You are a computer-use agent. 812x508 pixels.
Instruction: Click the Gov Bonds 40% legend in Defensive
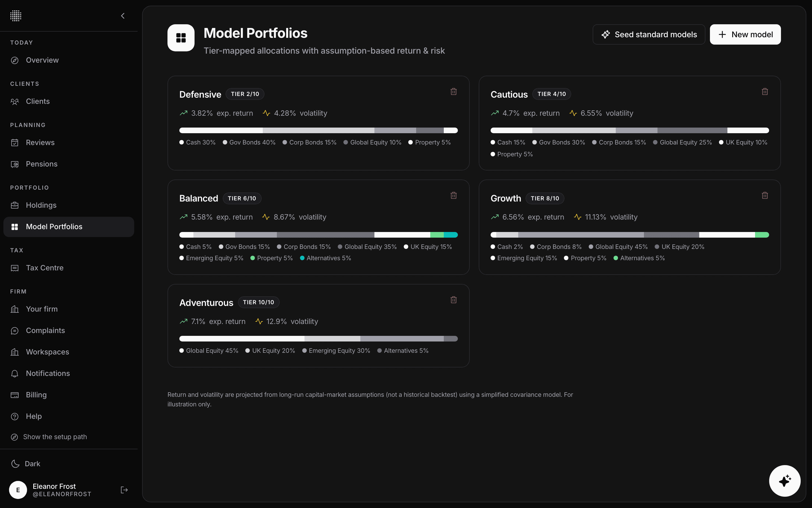(x=249, y=143)
